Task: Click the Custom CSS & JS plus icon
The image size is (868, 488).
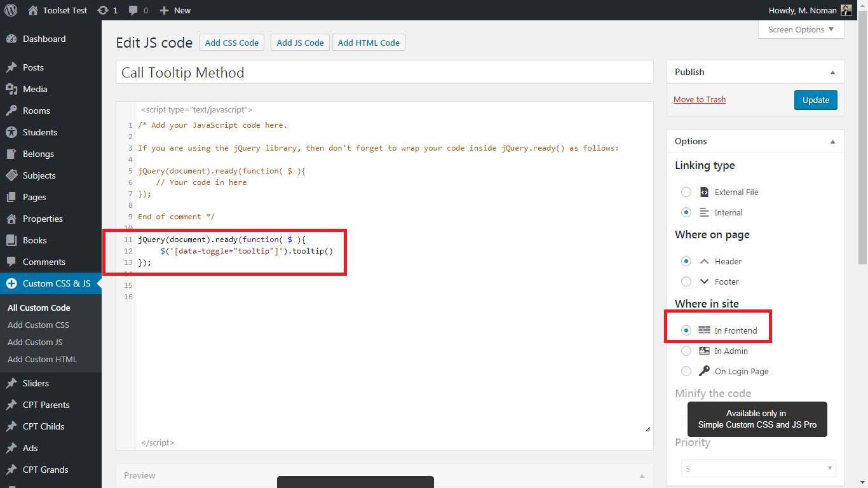Action: click(x=11, y=283)
